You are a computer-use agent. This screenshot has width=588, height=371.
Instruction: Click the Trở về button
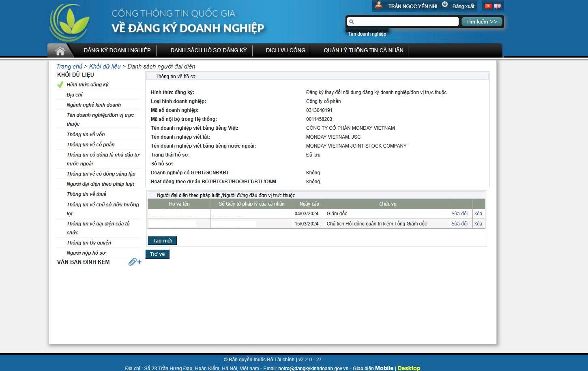157,254
